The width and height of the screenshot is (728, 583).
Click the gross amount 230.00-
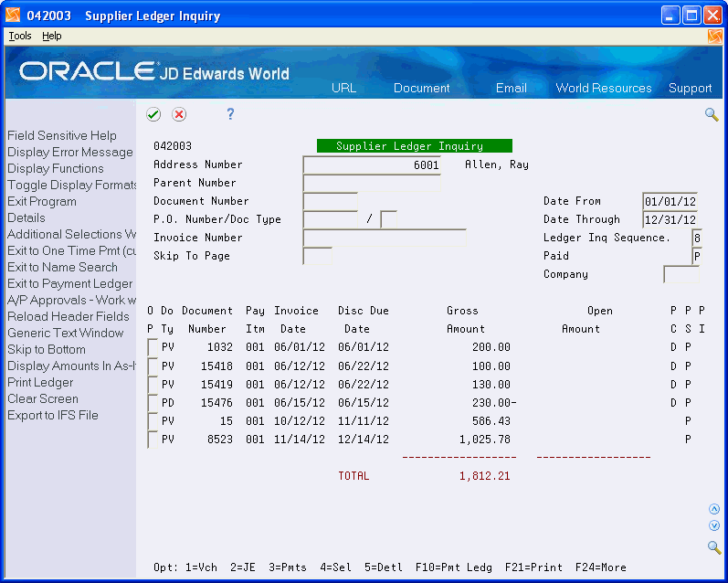click(494, 403)
